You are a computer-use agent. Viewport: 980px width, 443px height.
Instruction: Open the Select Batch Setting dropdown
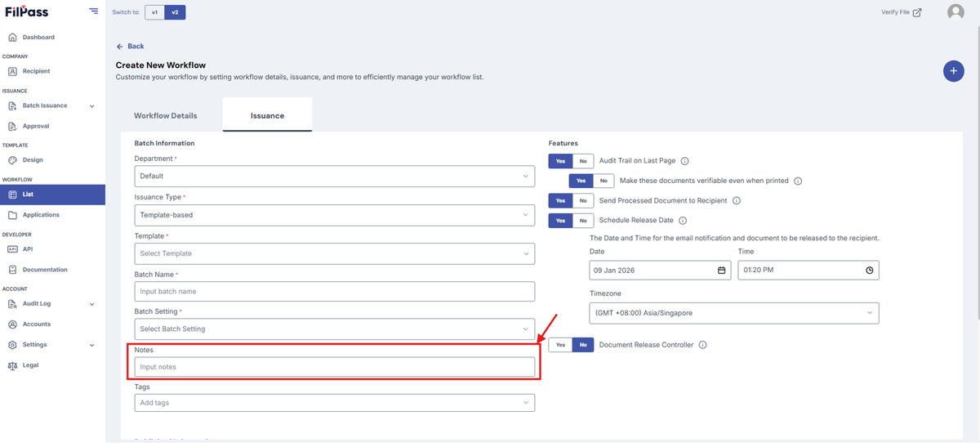335,329
